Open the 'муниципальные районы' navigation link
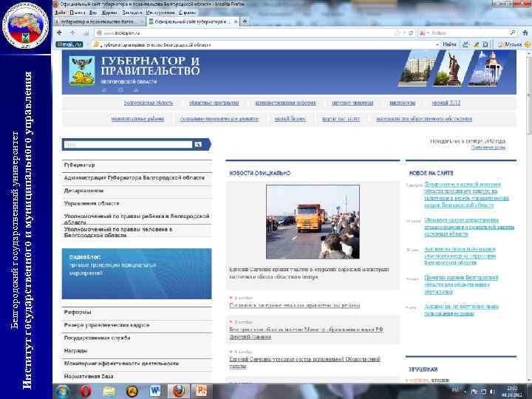Screen dimensions: 532x399 [137, 119]
